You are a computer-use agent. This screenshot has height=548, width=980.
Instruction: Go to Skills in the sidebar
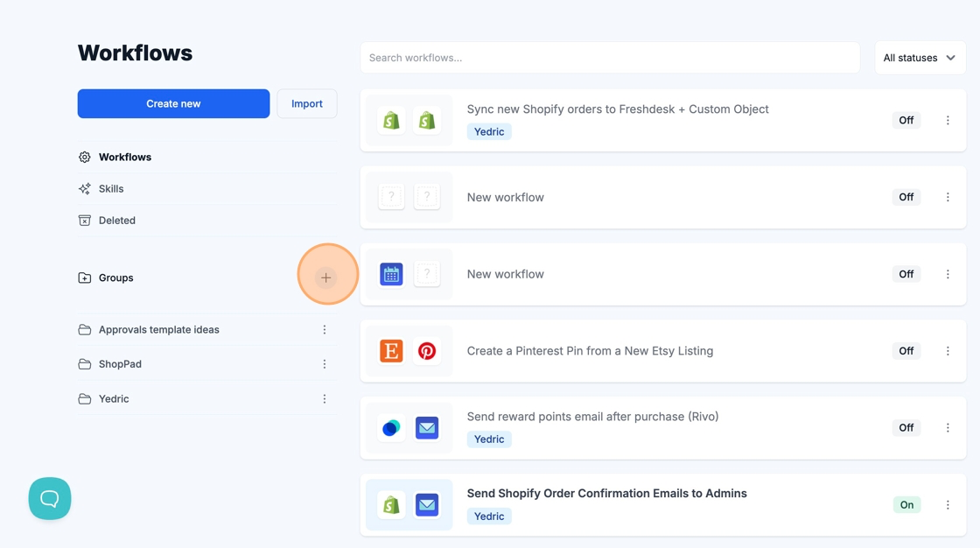pos(111,189)
